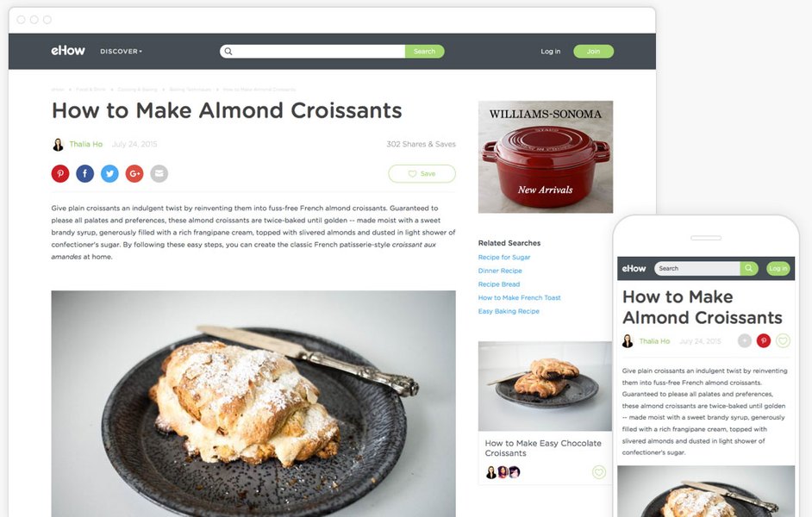Image resolution: width=812 pixels, height=517 pixels.
Task: Share article on Facebook
Action: coord(85,173)
